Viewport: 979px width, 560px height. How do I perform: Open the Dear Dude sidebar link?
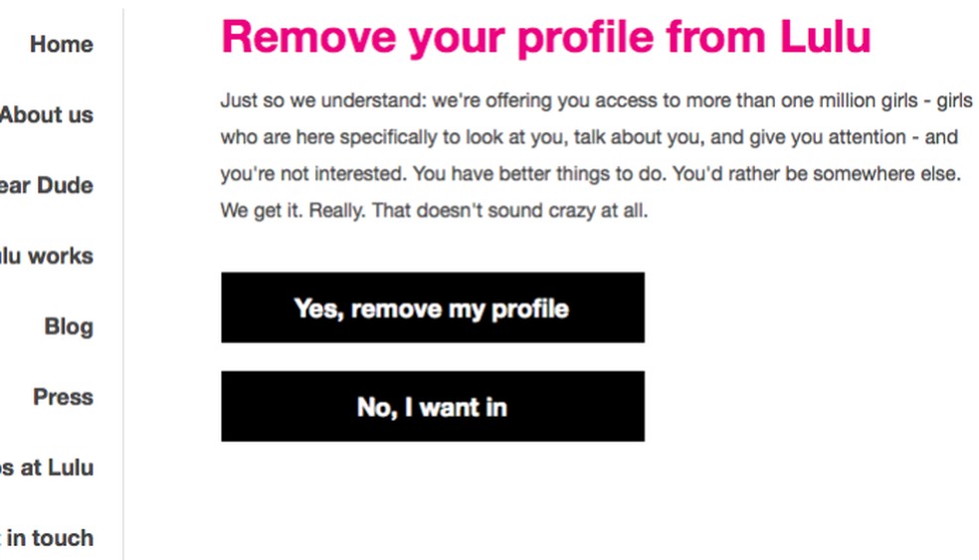[47, 185]
